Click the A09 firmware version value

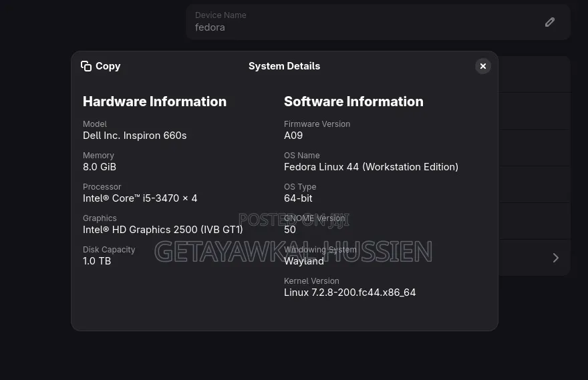click(293, 136)
